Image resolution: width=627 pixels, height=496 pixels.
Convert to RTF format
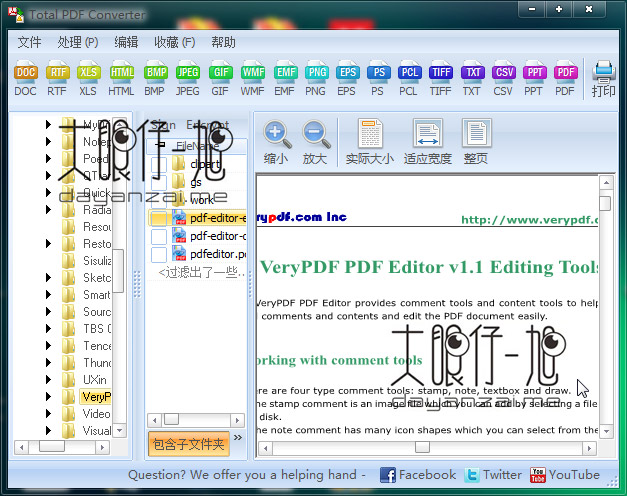pos(57,79)
